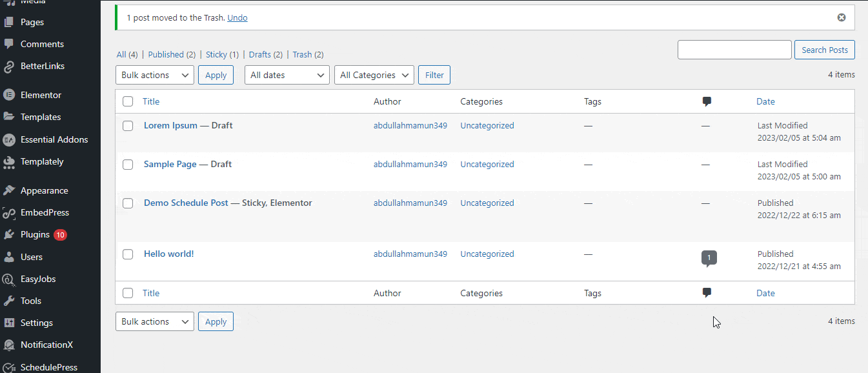Screen dimensions: 868x373
Task: Open the Bulk actions dropdown
Action: click(x=154, y=74)
